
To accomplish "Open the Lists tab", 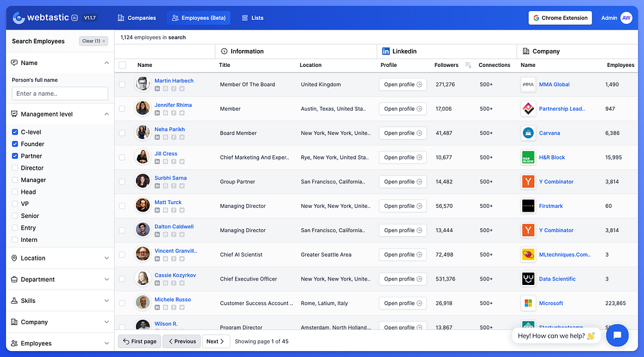I will 252,17.
